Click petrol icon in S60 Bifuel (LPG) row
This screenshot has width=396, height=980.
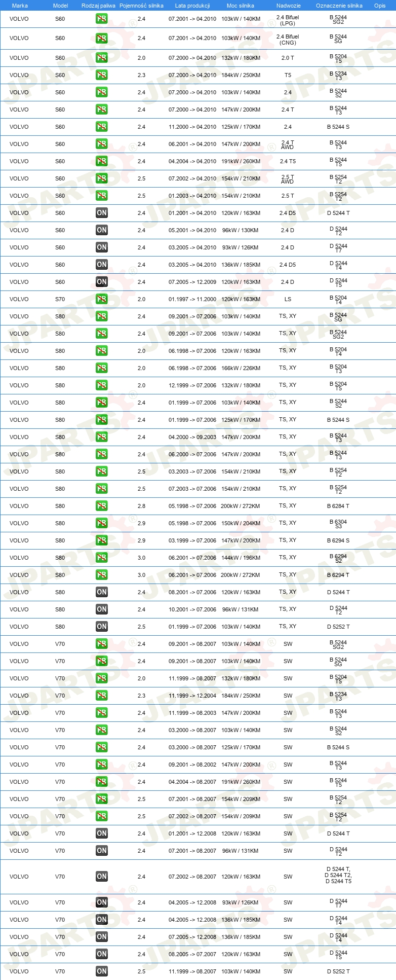click(x=102, y=19)
